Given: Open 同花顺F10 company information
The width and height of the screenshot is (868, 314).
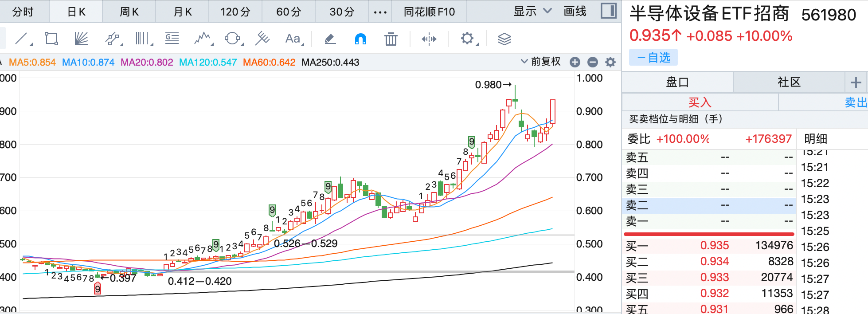Looking at the screenshot, I should [429, 12].
